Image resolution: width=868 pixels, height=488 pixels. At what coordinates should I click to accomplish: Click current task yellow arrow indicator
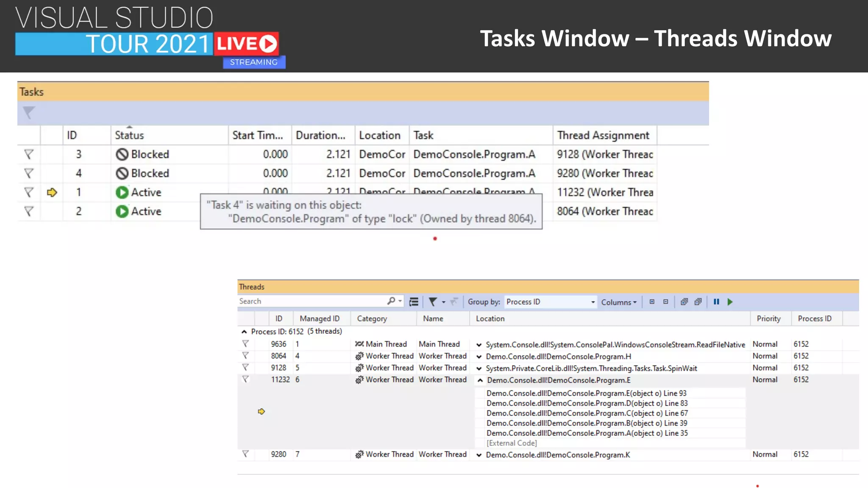[52, 192]
